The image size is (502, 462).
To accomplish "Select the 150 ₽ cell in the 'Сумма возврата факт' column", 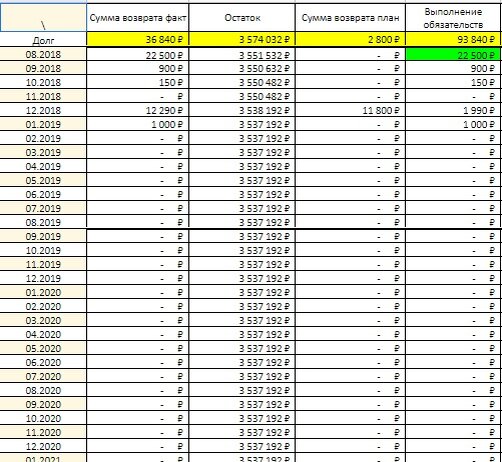I will (x=138, y=82).
